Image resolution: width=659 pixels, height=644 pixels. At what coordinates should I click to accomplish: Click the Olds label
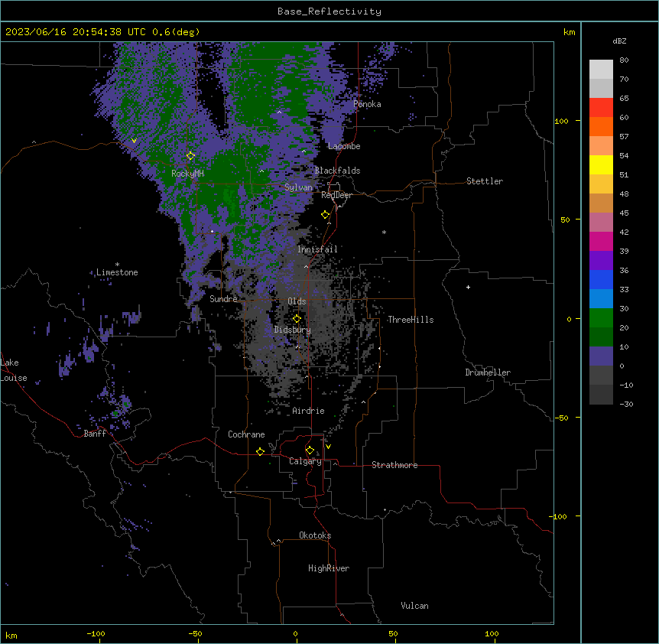(297, 301)
